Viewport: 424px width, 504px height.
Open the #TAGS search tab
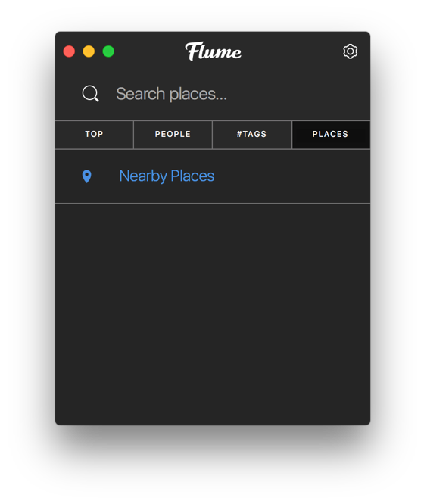coord(252,135)
